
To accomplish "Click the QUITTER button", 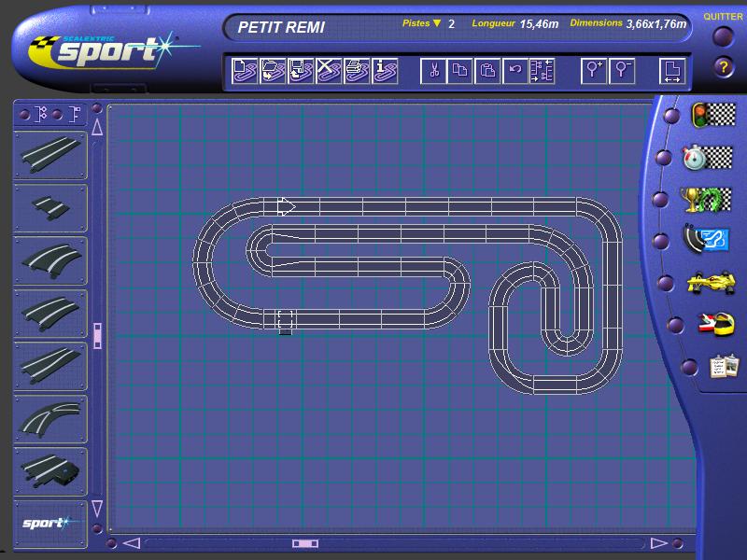I will pyautogui.click(x=723, y=35).
